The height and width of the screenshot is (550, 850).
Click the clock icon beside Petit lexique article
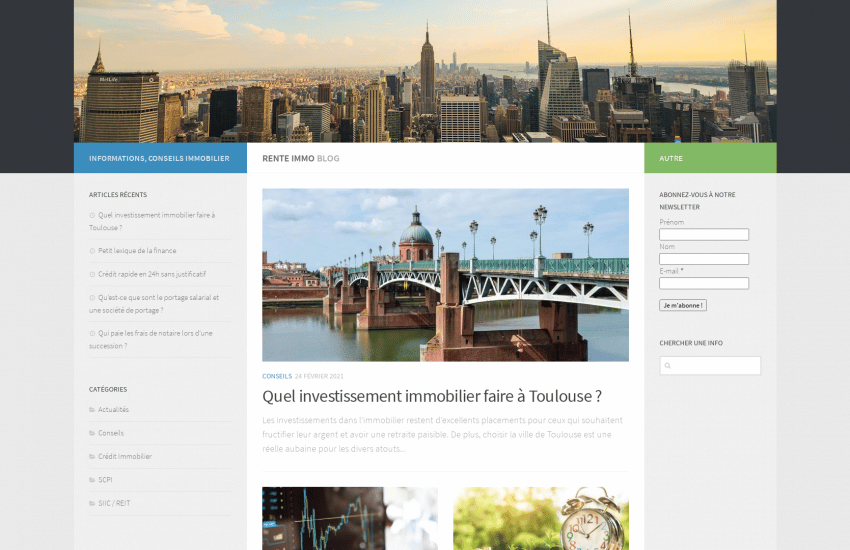(x=92, y=251)
